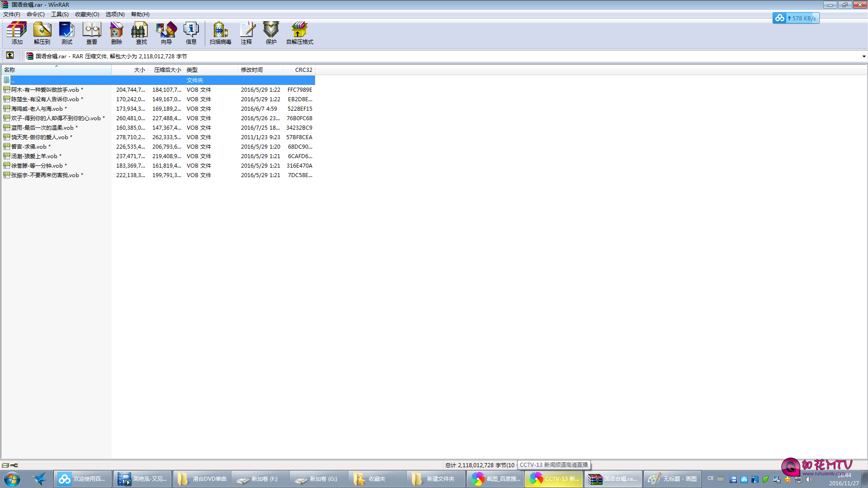
Task: Click the drive/key icon in status bar
Action: pos(9,465)
